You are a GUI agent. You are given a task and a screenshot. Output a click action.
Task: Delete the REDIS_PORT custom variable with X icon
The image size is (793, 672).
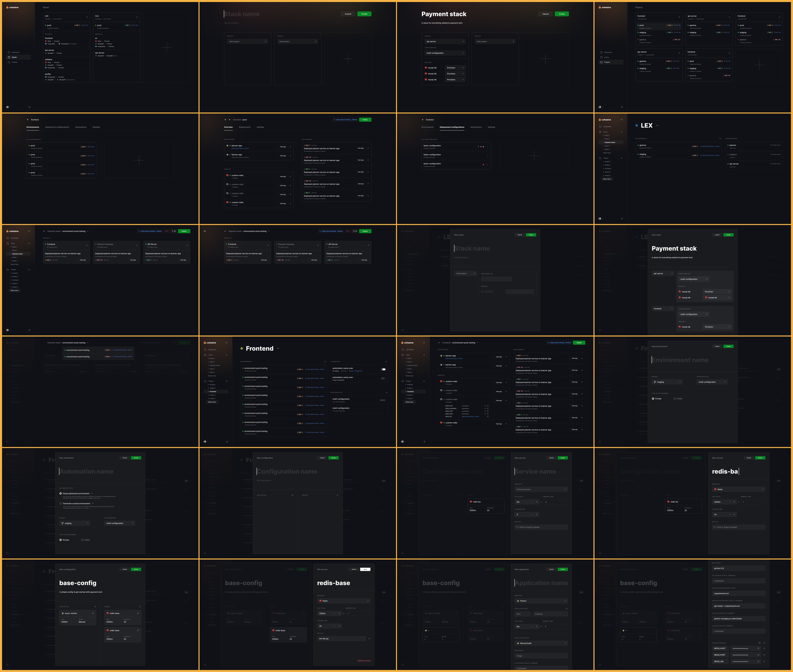pos(764,655)
